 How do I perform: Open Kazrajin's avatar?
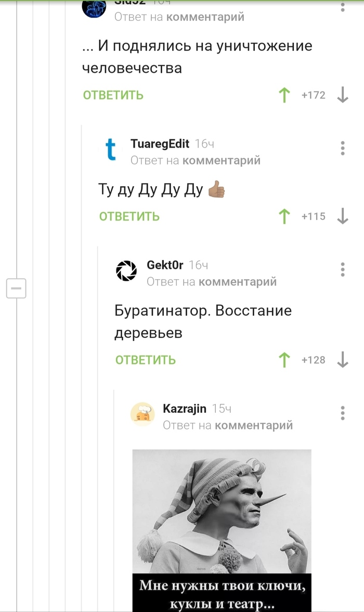click(x=142, y=414)
